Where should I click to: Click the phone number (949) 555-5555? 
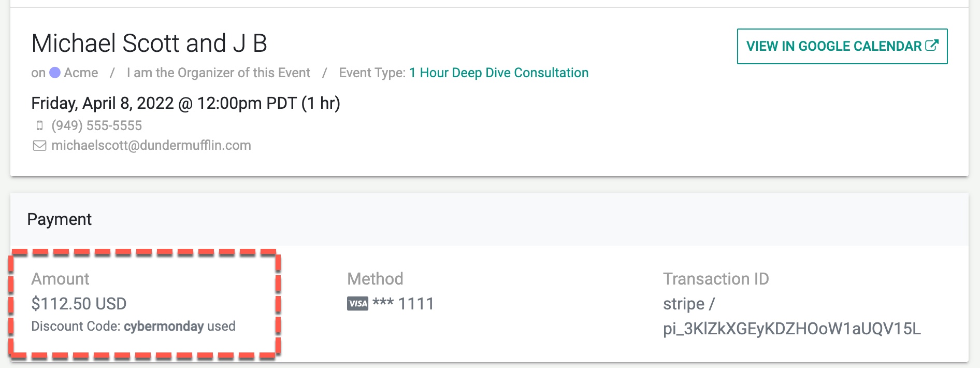coord(96,125)
